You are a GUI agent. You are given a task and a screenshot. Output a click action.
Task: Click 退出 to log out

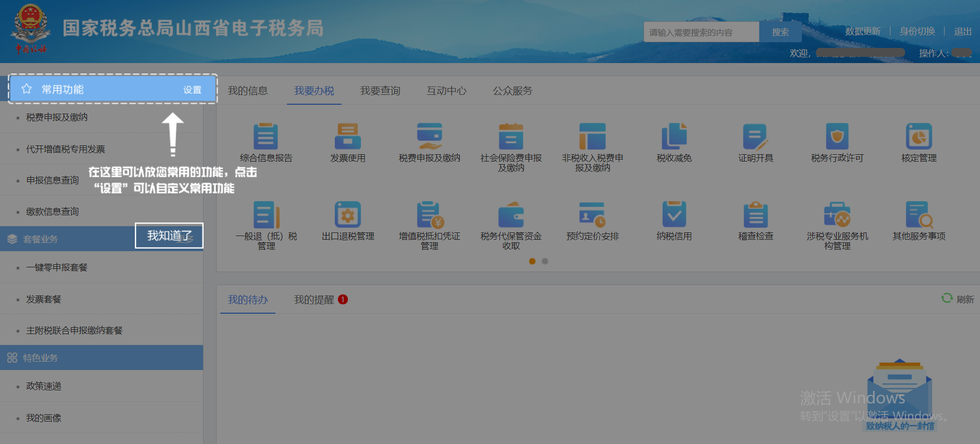(x=963, y=31)
